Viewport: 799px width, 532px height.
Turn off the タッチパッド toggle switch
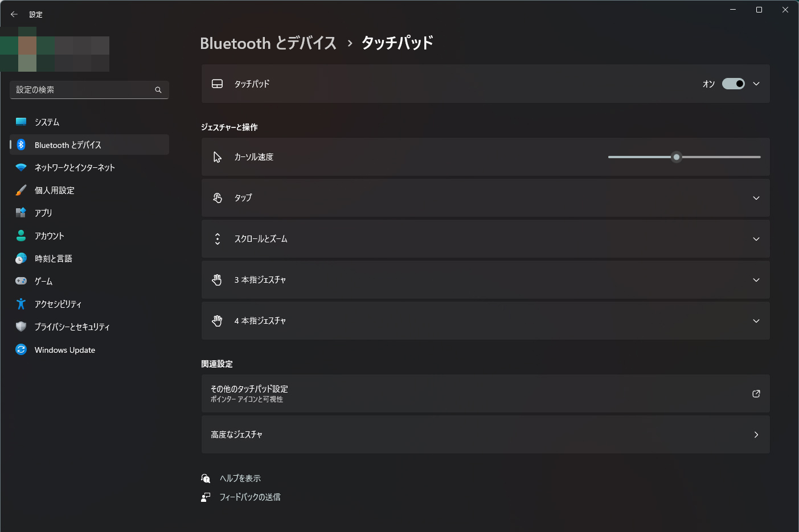734,84
